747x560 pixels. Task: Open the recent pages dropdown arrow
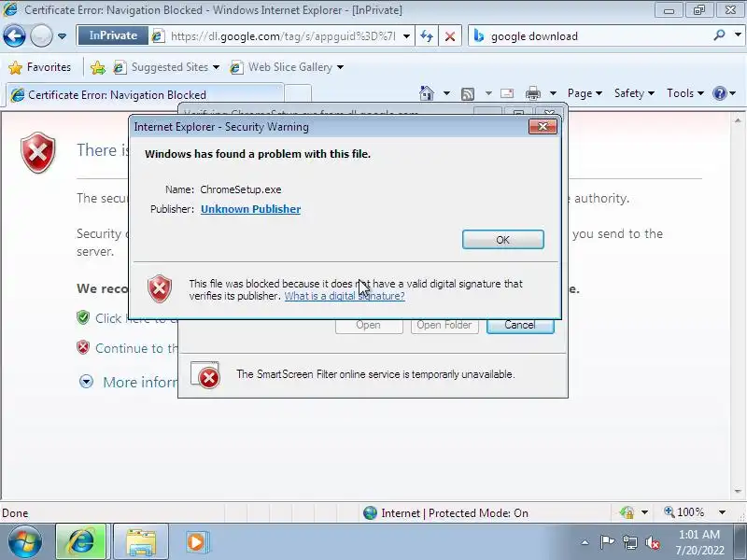click(x=62, y=36)
